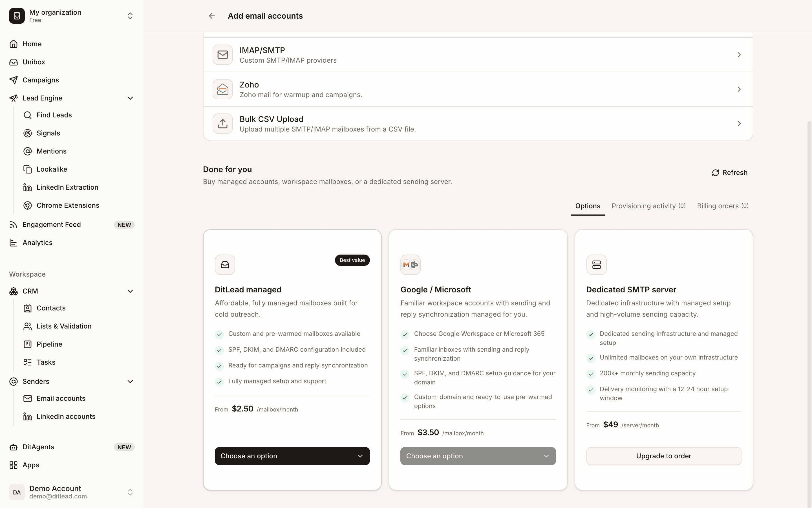Open the organization switcher chevrons

(x=130, y=16)
